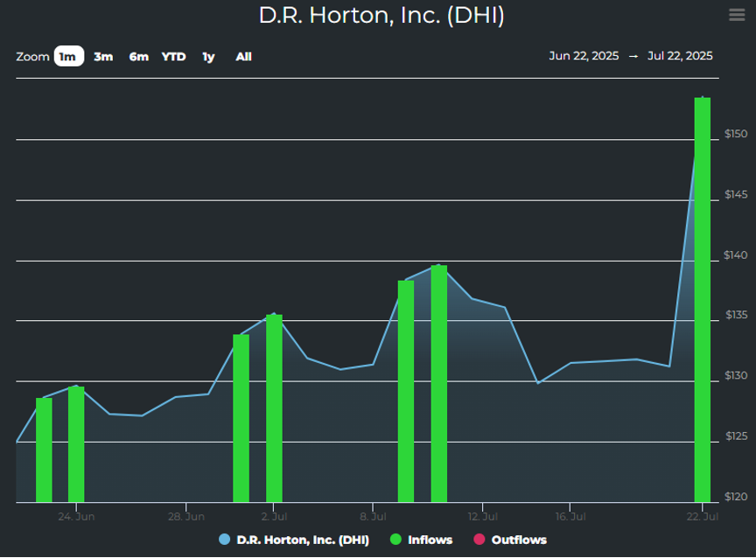Select the 1m zoom range
The width and height of the screenshot is (756, 558).
(69, 56)
